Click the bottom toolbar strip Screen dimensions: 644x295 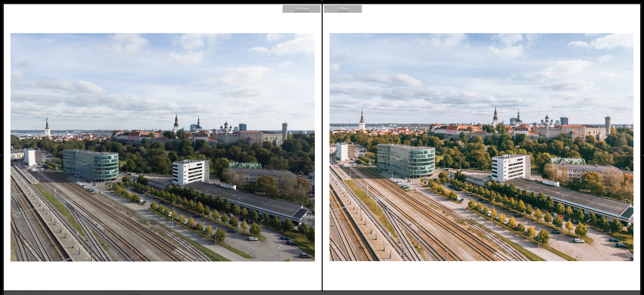[x=322, y=293]
